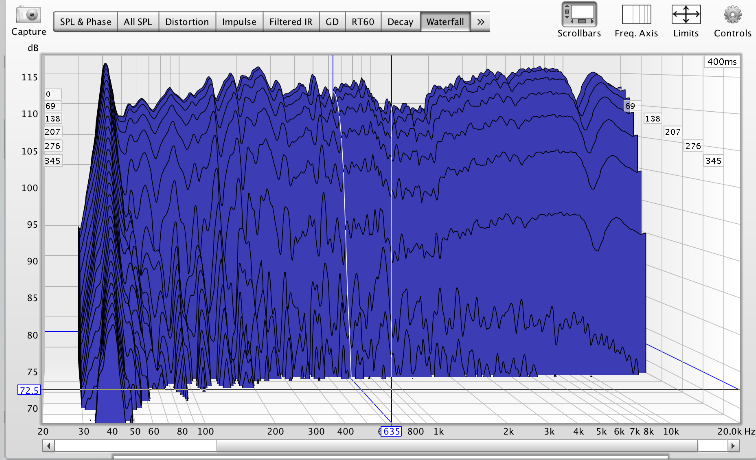
Task: Open the All SPL tab
Action: click(x=138, y=21)
